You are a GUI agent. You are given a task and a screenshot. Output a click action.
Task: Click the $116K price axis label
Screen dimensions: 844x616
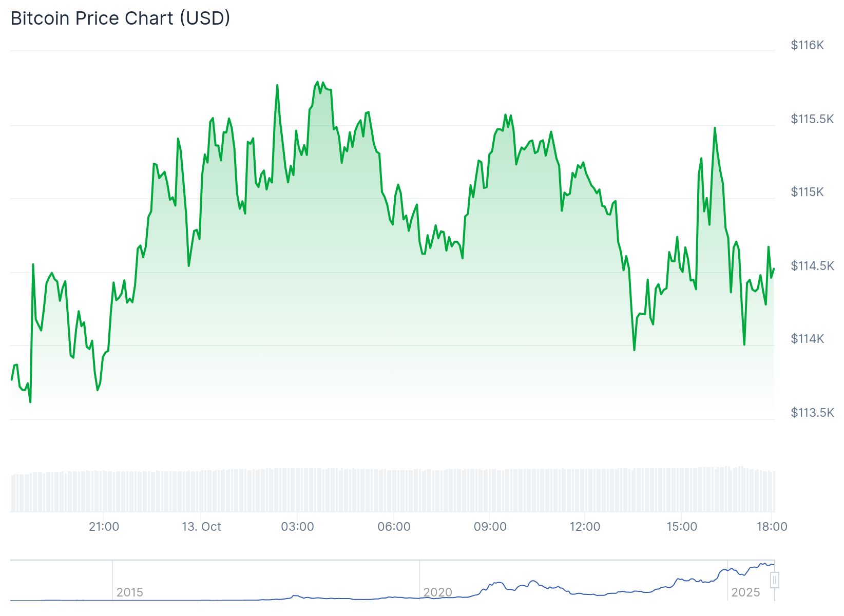[x=807, y=45]
